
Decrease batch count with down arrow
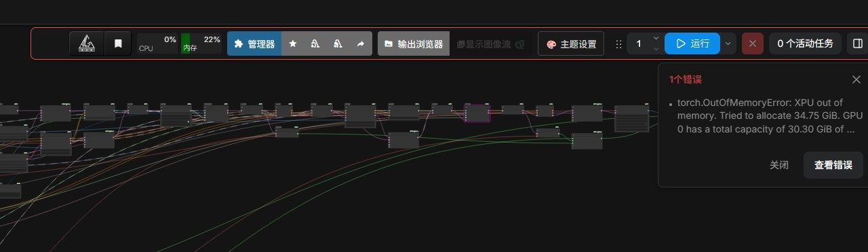(x=656, y=49)
